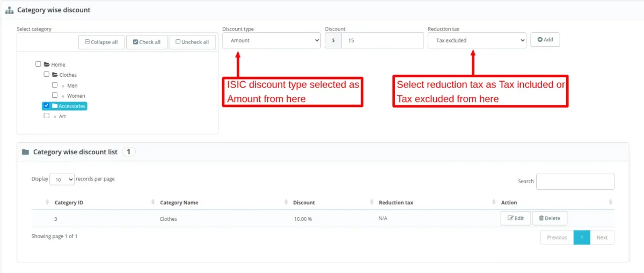Click the Check all button
644x273 pixels.
[x=147, y=42]
